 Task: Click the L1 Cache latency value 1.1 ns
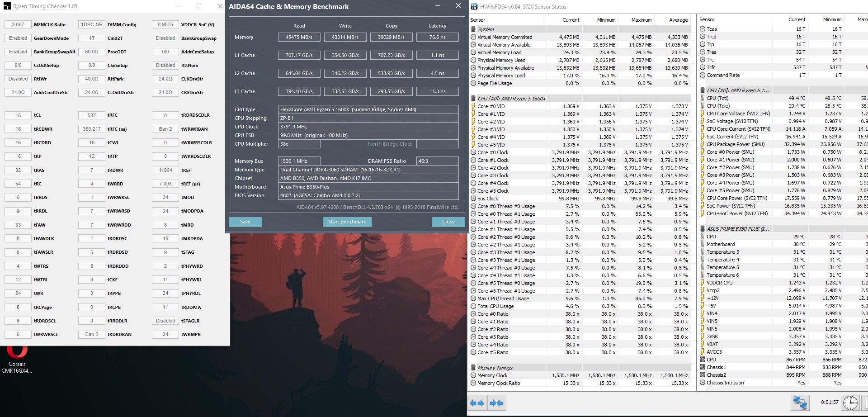437,55
